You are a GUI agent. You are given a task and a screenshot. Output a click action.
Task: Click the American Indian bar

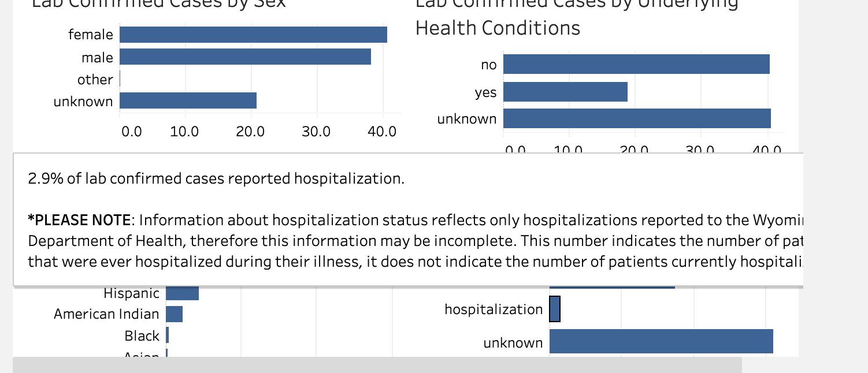click(174, 314)
